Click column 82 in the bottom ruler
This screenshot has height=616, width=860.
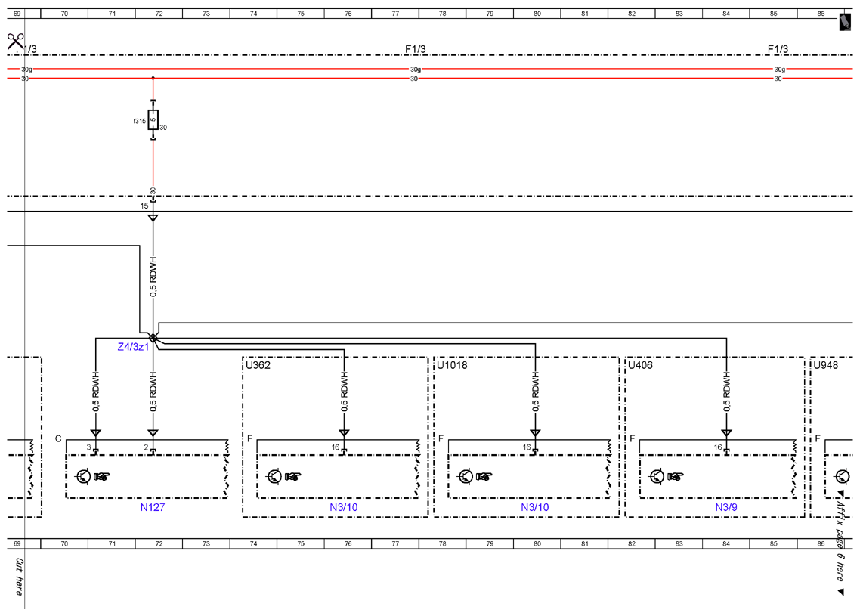coord(632,543)
